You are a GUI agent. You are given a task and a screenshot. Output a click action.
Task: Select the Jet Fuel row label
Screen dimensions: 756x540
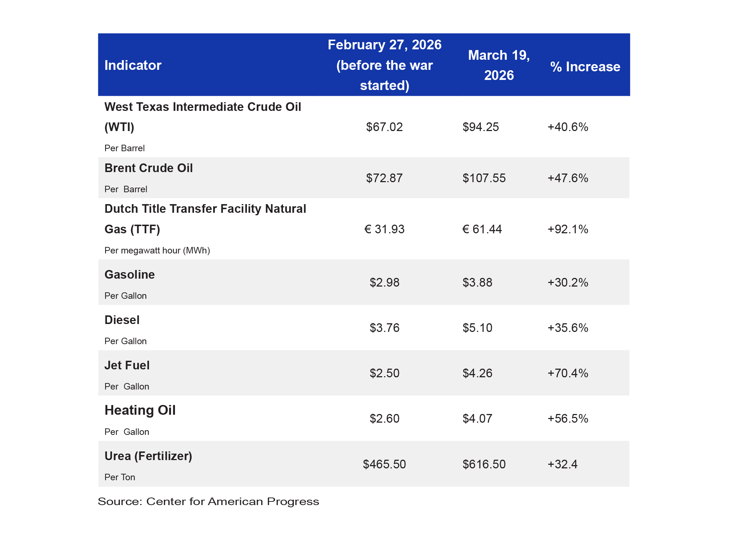pyautogui.click(x=127, y=365)
